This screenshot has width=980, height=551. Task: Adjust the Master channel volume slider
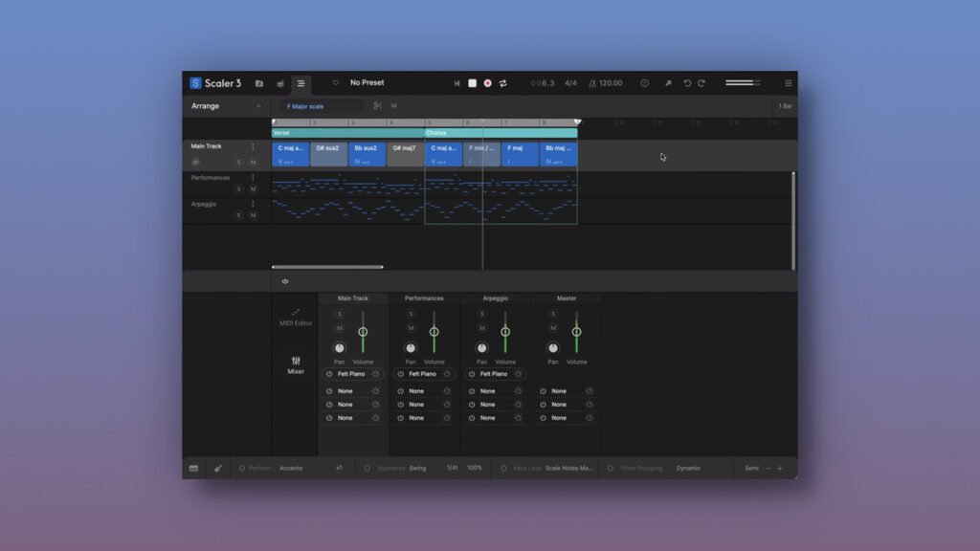pyautogui.click(x=575, y=331)
